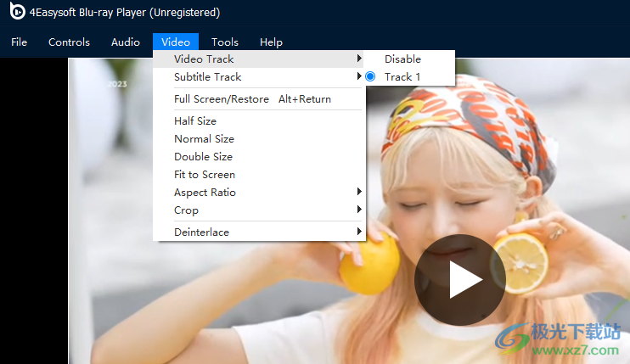The height and width of the screenshot is (364, 630).
Task: Open the Controls menu
Action: pos(69,42)
